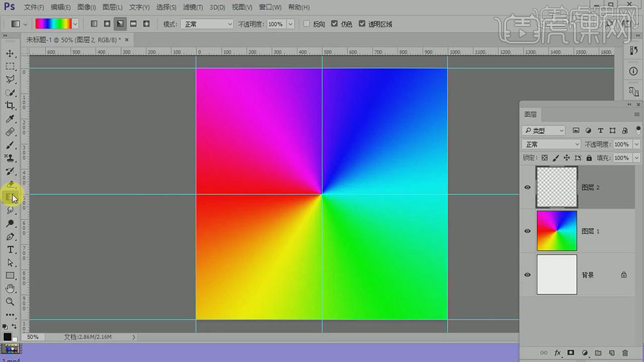Screen dimensions: 644x362
Task: Open the 文件(F) menu
Action: pyautogui.click(x=34, y=7)
